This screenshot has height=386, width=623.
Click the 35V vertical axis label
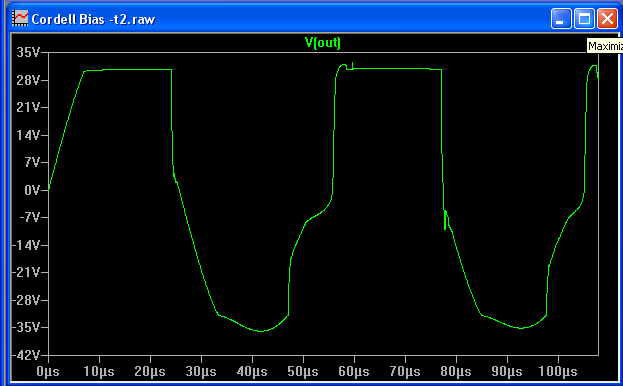pyautogui.click(x=28, y=52)
